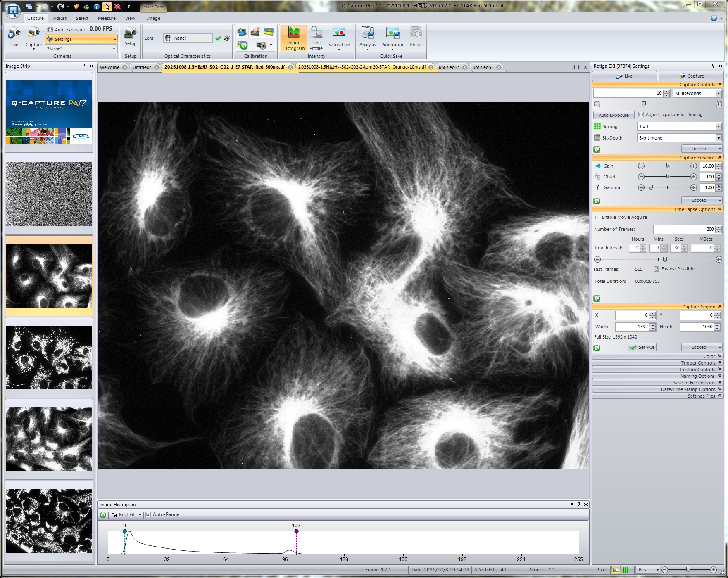Click the Auto Exposure button in settings panel
This screenshot has height=578, width=728.
click(x=614, y=115)
